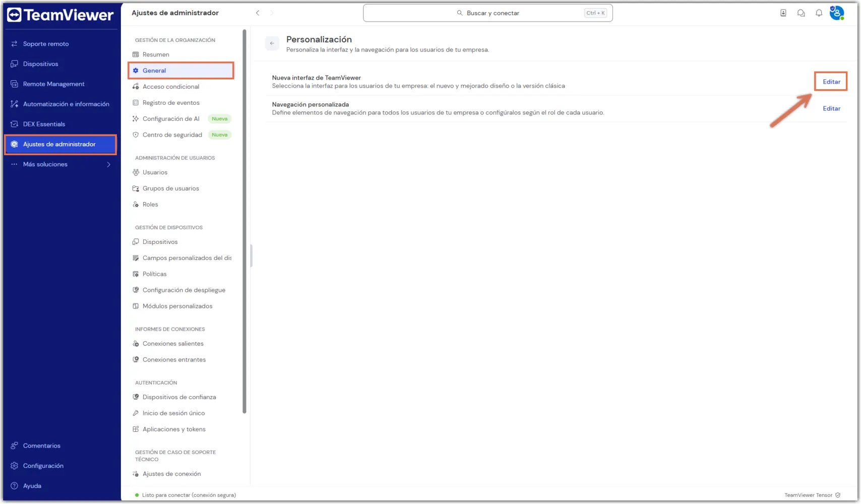Click the Usuarios icon
The image size is (861, 504).
tap(136, 172)
